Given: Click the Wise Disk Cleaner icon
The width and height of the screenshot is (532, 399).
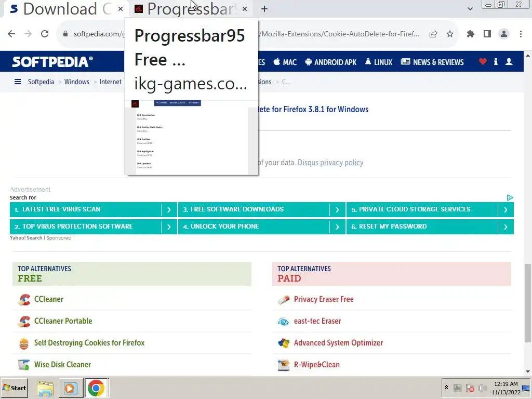Looking at the screenshot, I should pyautogui.click(x=24, y=365).
